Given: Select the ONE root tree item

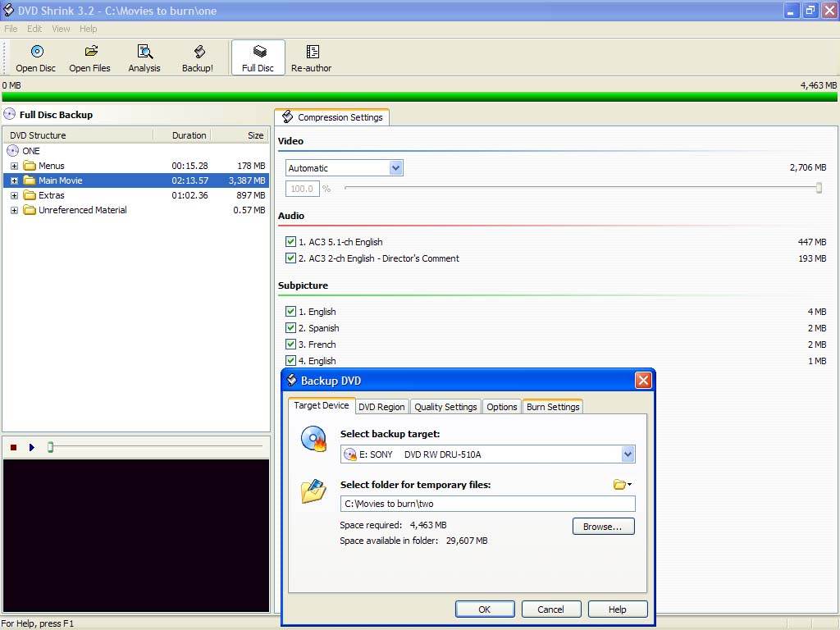Looking at the screenshot, I should click(x=31, y=151).
